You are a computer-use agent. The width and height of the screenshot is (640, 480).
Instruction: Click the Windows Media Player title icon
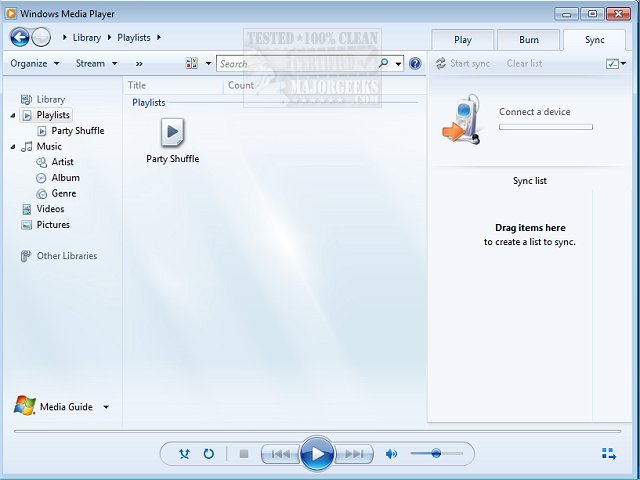pos(11,13)
